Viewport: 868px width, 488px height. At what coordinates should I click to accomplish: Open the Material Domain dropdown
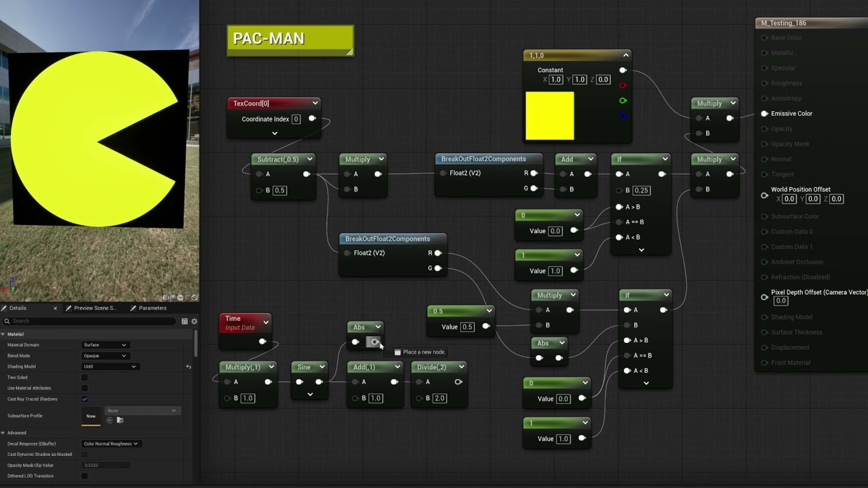coord(104,345)
